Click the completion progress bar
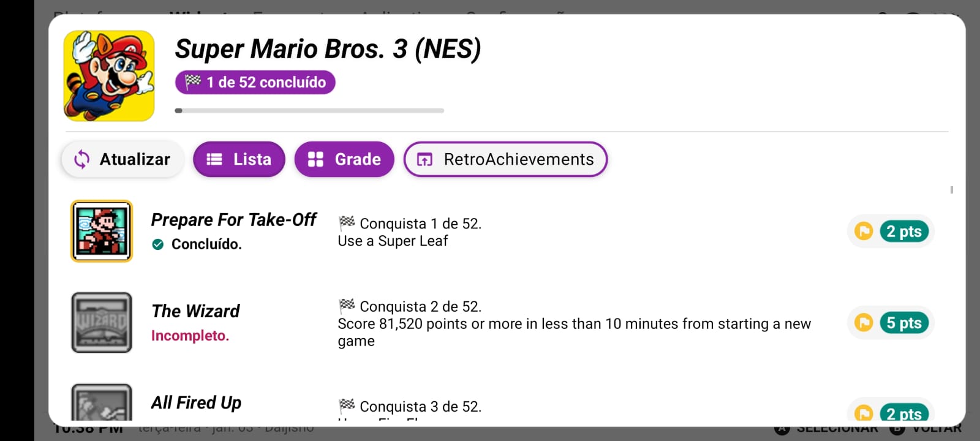The height and width of the screenshot is (441, 980). tap(309, 111)
